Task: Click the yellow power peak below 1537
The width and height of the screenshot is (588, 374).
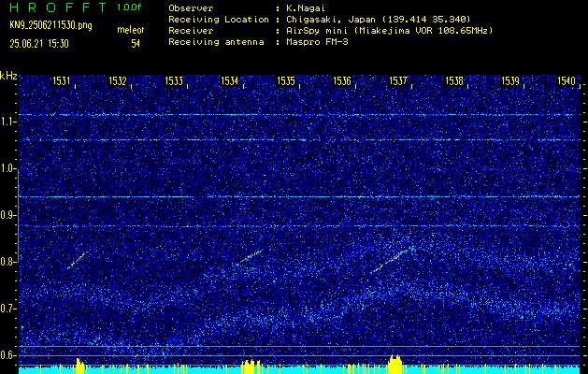Action: tap(395, 364)
